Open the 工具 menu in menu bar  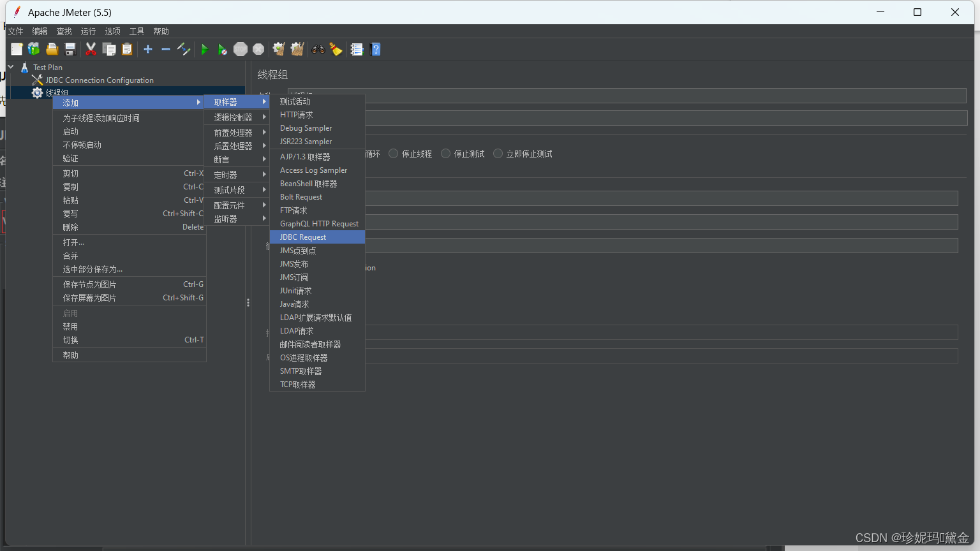coord(137,31)
